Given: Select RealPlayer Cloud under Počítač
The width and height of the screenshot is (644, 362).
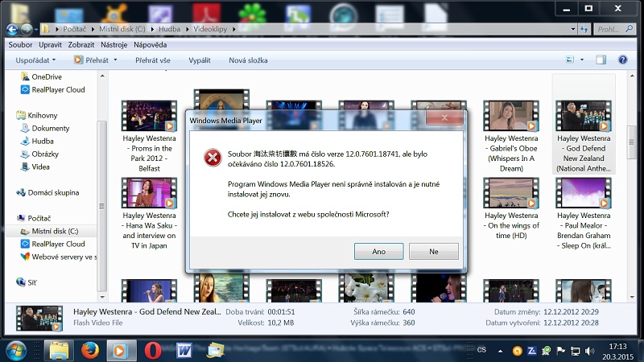Looking at the screenshot, I should (x=52, y=244).
